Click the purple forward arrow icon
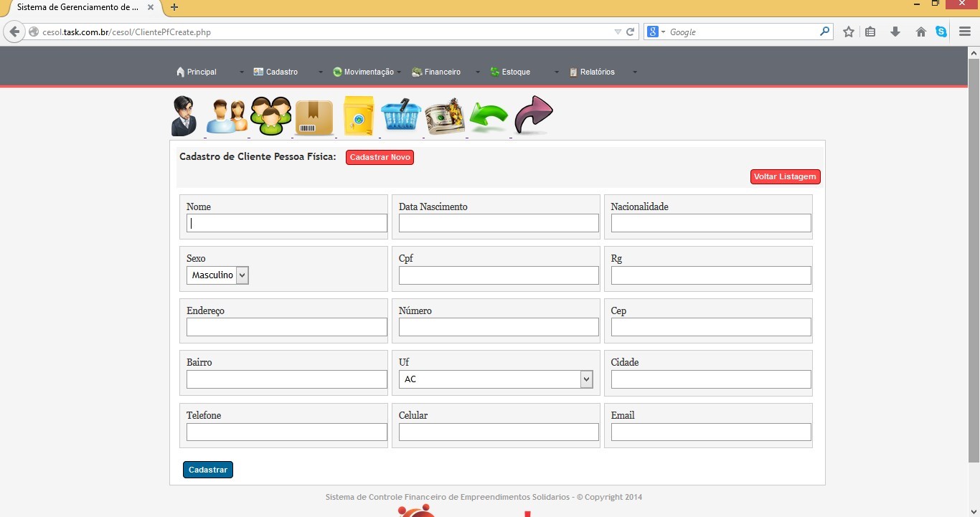Viewport: 980px width, 517px height. click(x=533, y=115)
